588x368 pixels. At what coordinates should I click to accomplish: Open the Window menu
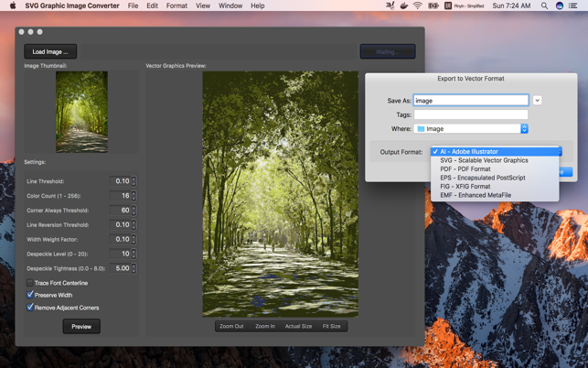click(230, 5)
